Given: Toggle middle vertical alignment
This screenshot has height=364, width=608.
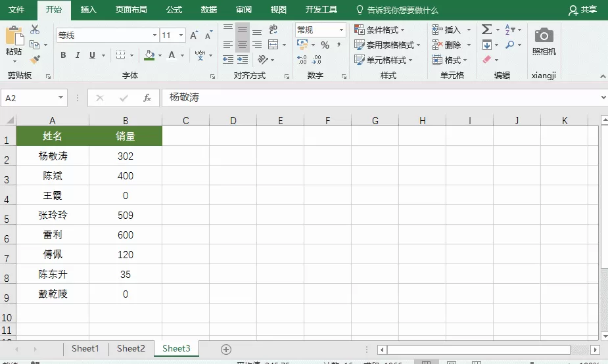Looking at the screenshot, I should pyautogui.click(x=243, y=30).
